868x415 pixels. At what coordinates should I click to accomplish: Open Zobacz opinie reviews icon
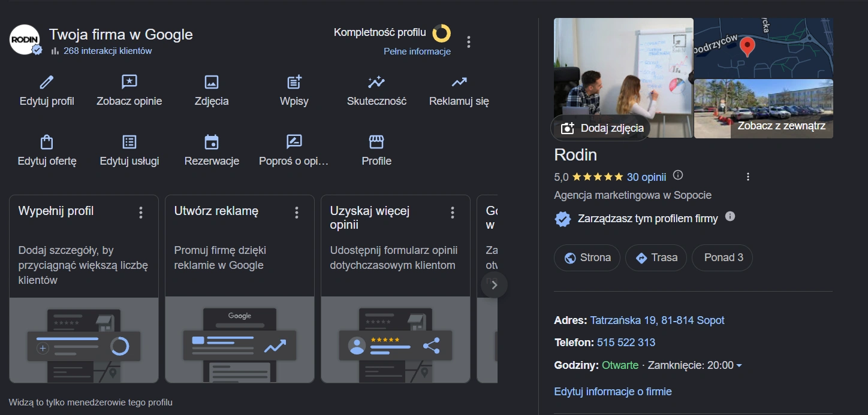tap(129, 82)
